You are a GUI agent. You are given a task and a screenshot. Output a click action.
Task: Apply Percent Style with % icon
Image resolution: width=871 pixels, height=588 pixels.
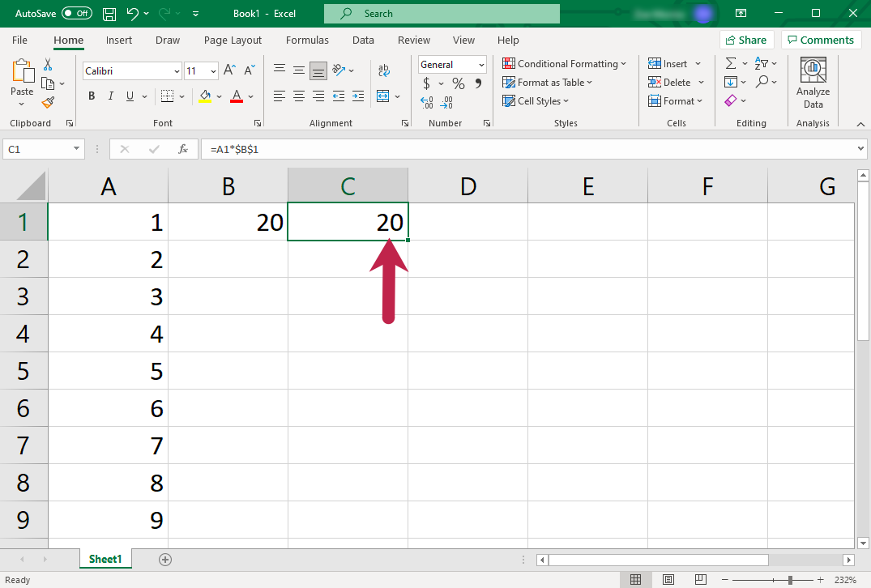[459, 83]
